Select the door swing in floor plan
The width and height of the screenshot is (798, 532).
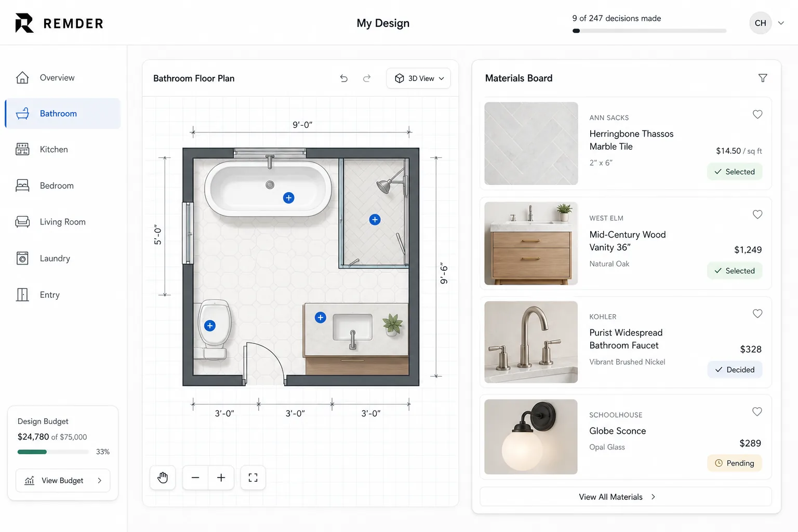click(264, 364)
